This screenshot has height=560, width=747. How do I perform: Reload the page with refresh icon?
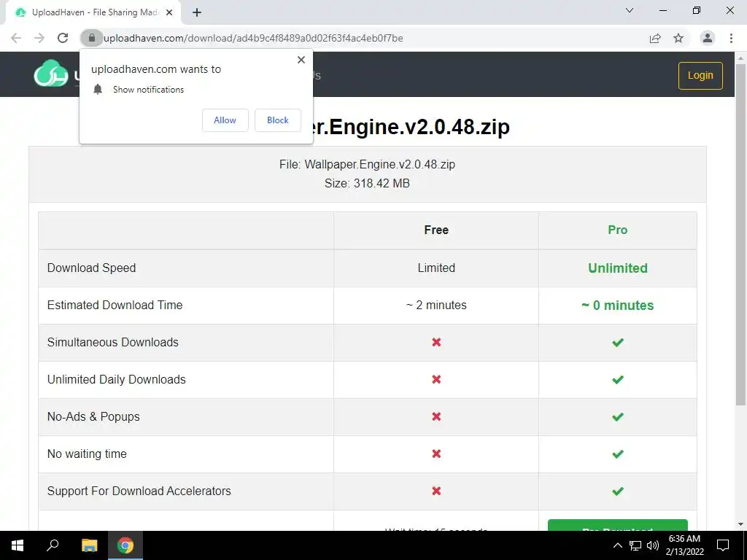[63, 38]
